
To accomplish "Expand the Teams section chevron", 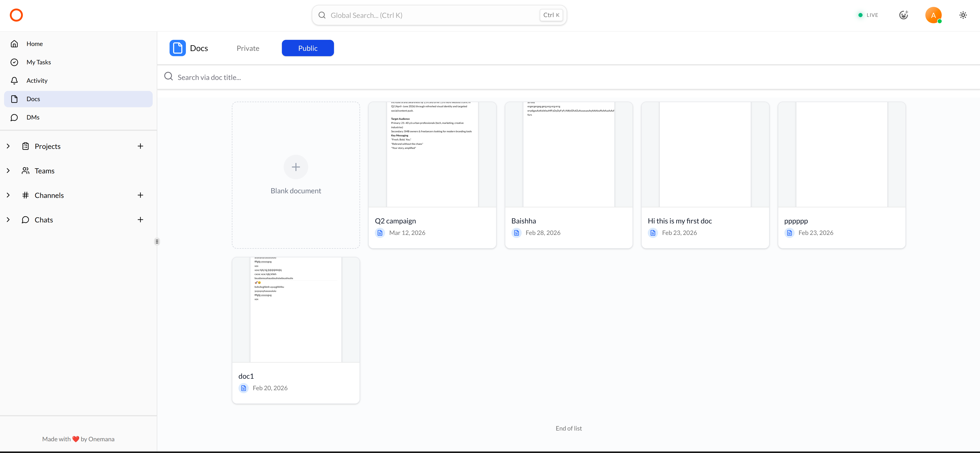I will coord(8,171).
